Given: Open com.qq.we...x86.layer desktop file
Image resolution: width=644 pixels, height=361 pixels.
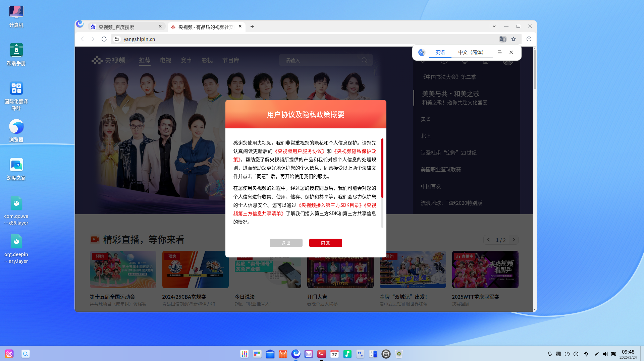Looking at the screenshot, I should point(16,210).
